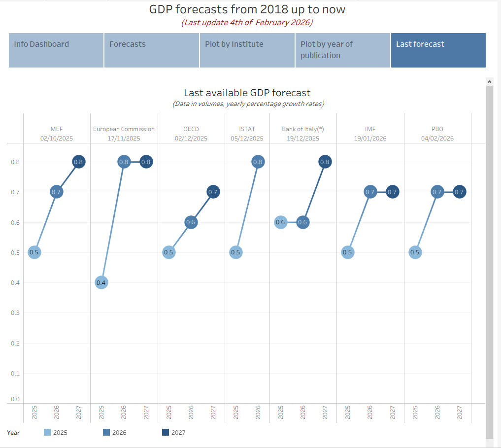Screen dimensions: 501x448
Task: Select the Last forecast tab
Action: point(438,50)
